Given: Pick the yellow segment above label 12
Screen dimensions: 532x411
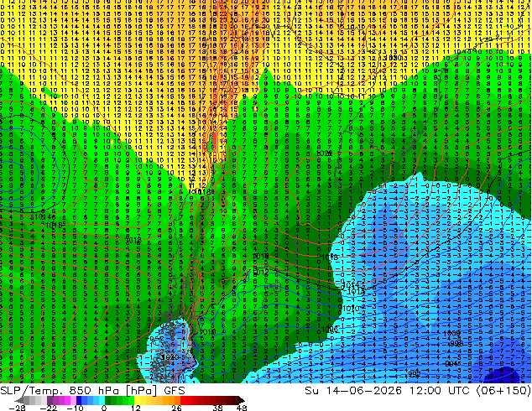Looking at the screenshot, I should [137, 400].
